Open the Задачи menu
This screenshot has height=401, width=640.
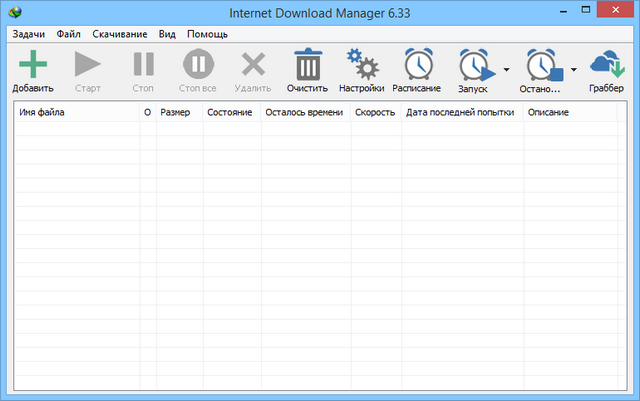(x=29, y=34)
